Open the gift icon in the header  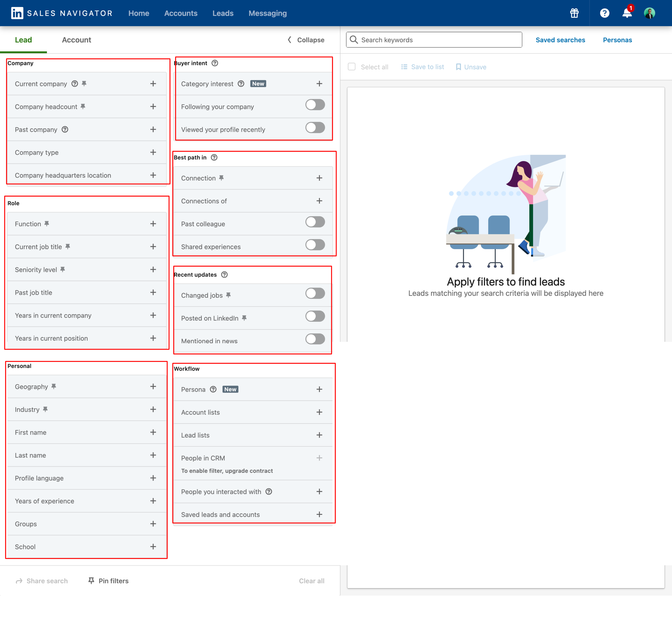click(x=574, y=13)
